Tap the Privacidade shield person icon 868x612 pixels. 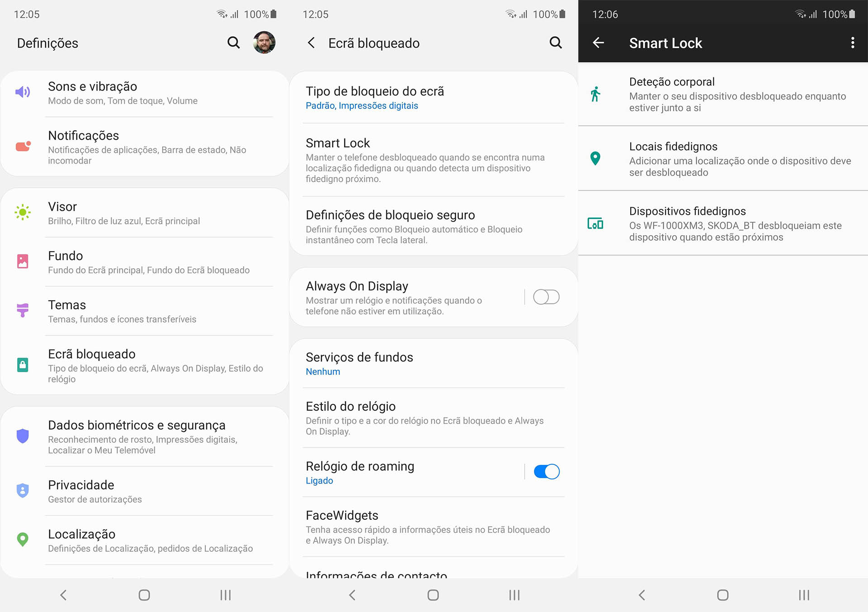(x=23, y=490)
